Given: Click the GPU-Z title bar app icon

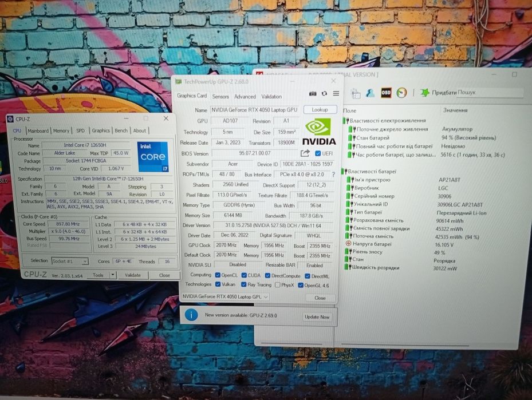Looking at the screenshot, I should 178,81.
